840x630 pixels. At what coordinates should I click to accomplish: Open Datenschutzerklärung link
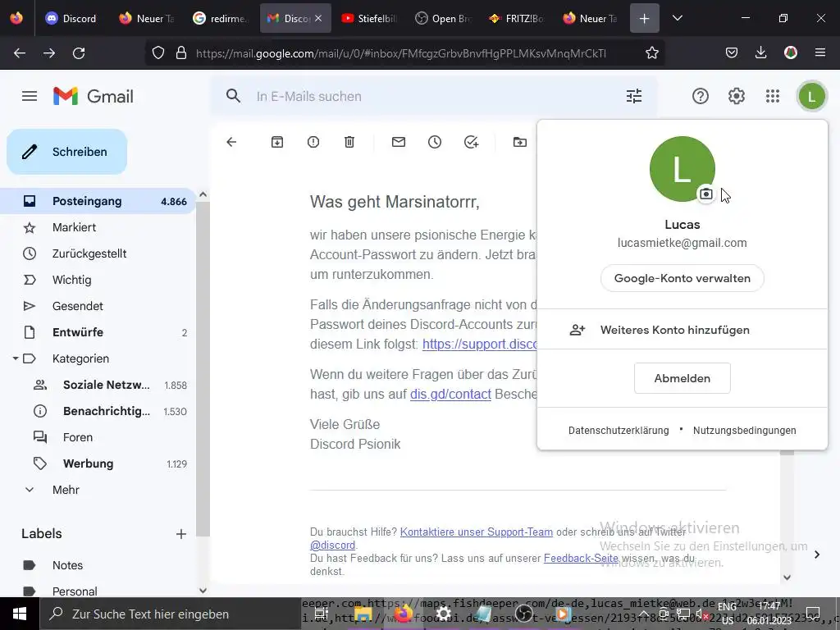[619, 430]
